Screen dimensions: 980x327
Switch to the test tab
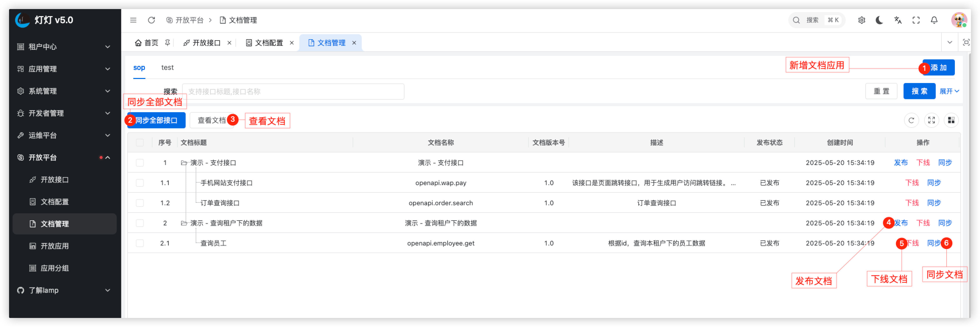[x=167, y=68]
